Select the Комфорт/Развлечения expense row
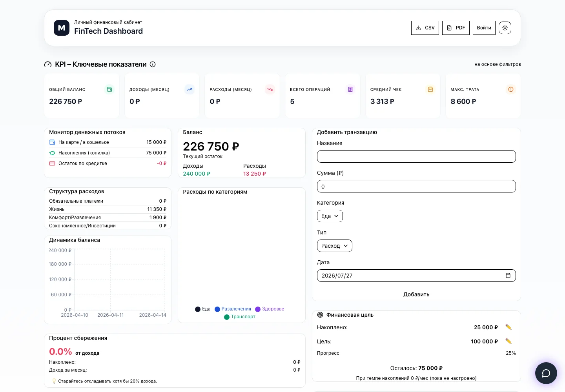 point(108,218)
